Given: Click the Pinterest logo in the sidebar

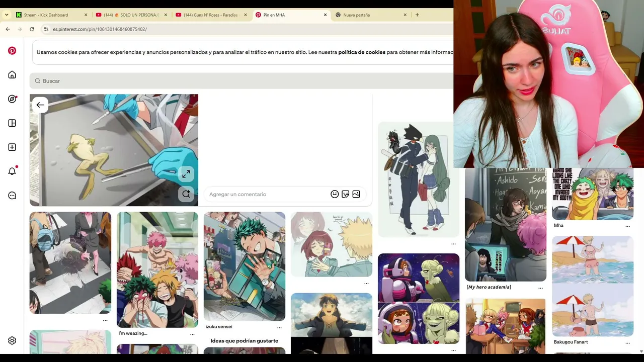Looking at the screenshot, I should (x=12, y=51).
